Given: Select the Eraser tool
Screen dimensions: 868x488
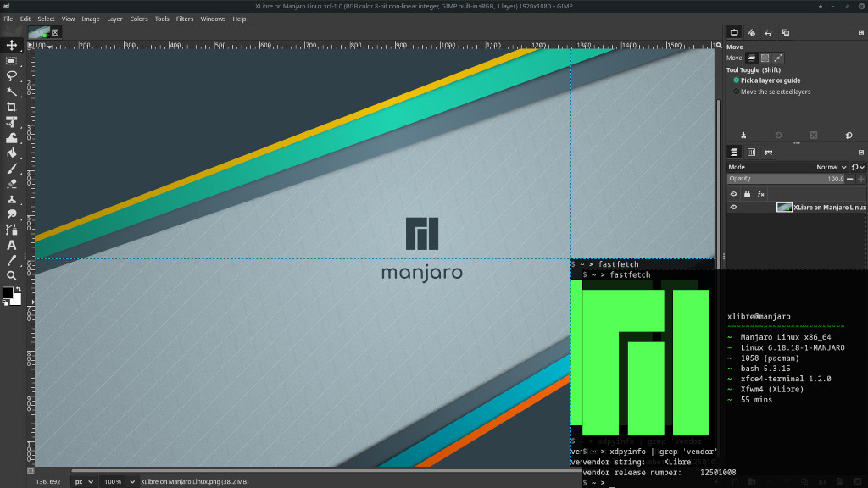Looking at the screenshot, I should pos(12,184).
